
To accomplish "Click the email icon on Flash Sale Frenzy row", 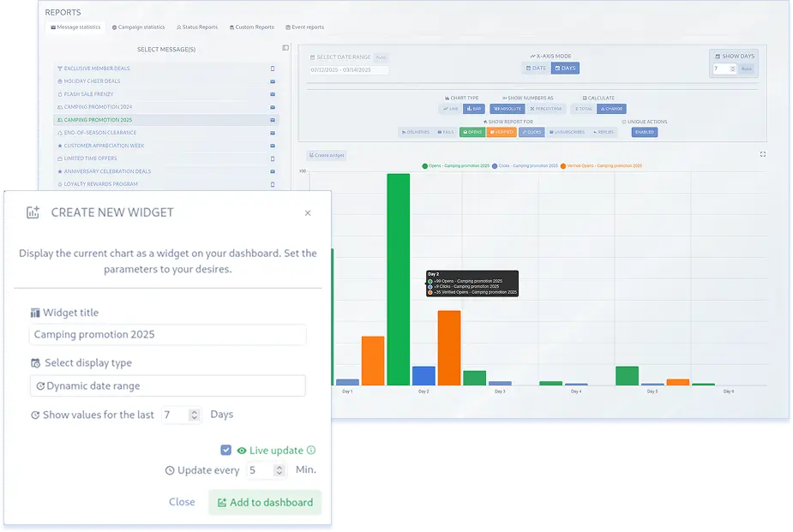I will point(273,94).
